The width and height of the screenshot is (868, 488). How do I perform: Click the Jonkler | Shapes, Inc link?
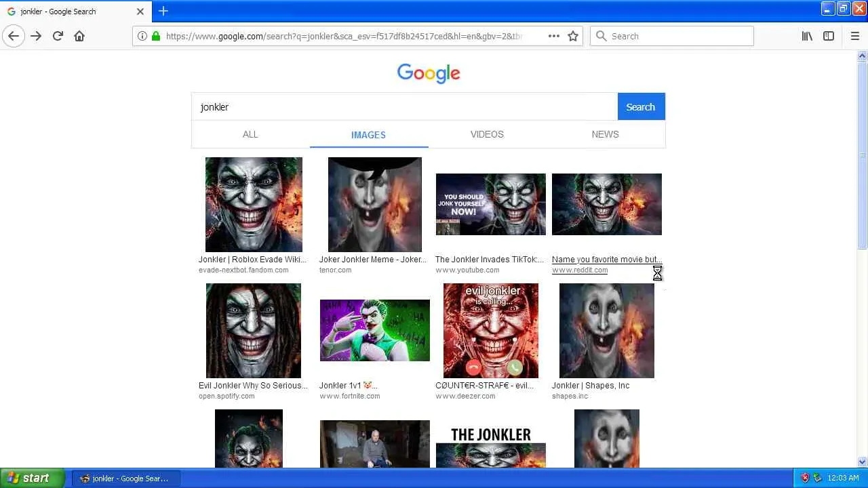[x=591, y=386]
